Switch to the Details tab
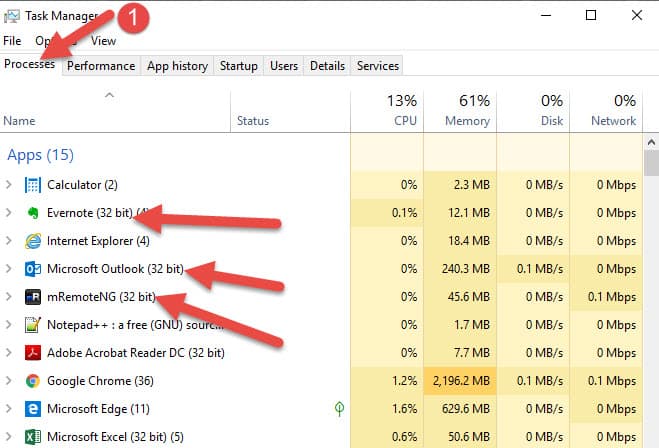The image size is (659, 448). click(327, 66)
